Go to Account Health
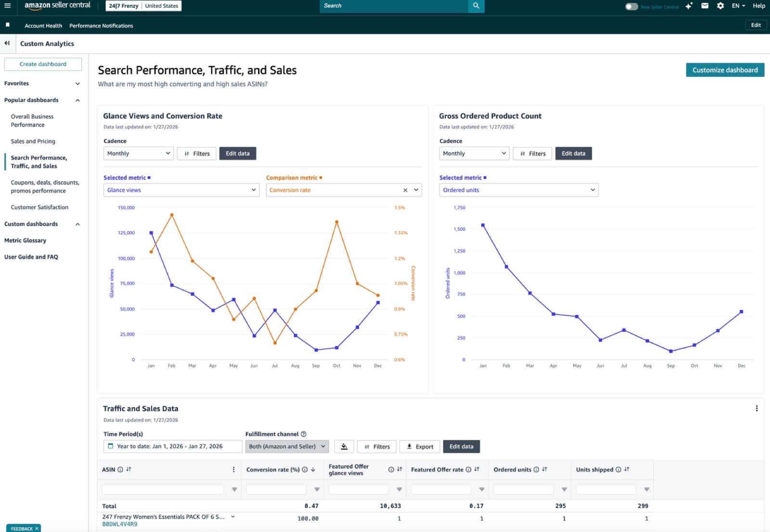 tap(43, 25)
